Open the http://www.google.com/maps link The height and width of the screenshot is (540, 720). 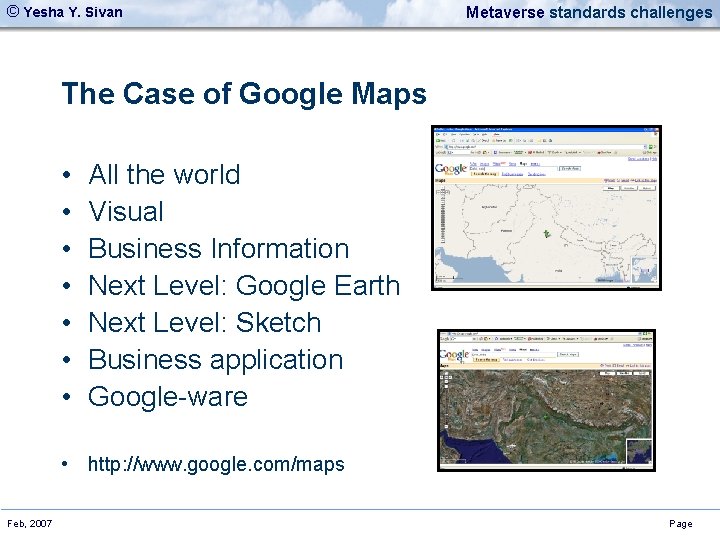pyautogui.click(x=216, y=464)
